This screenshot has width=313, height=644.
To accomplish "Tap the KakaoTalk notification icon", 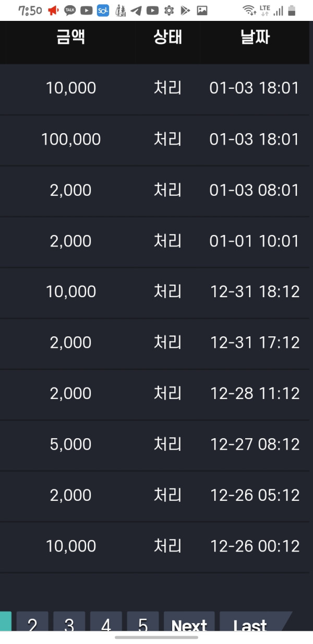I will [x=70, y=10].
